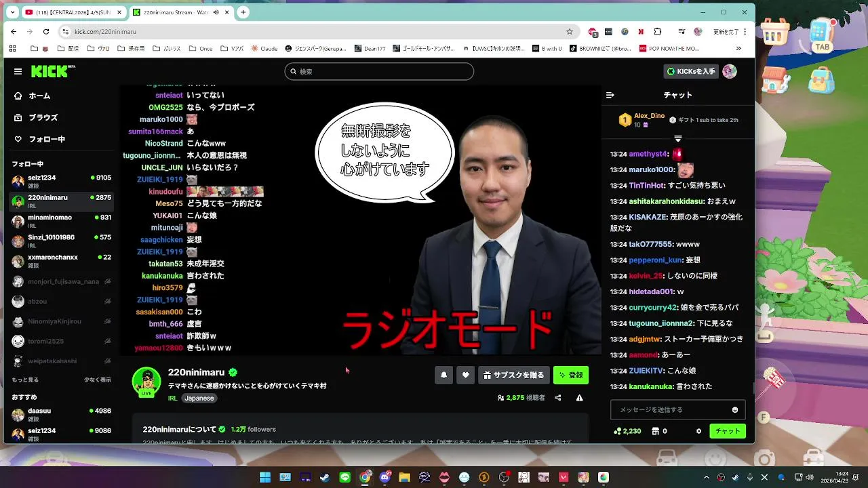This screenshot has height=488, width=868.
Task: Open Discord from the taskbar
Action: point(384,477)
